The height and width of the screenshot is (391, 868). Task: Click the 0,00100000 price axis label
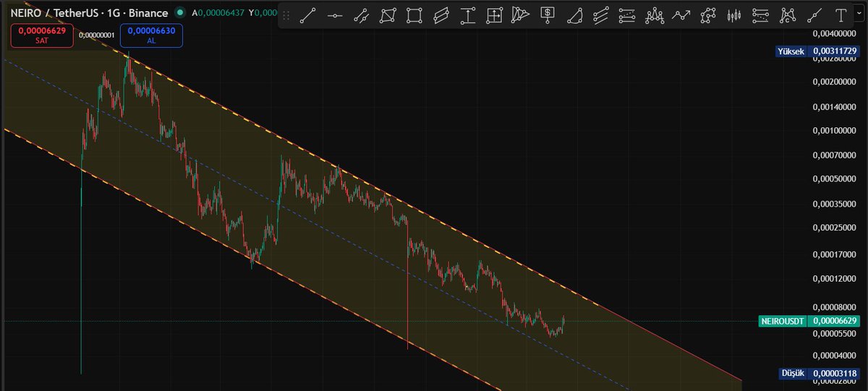tap(835, 131)
